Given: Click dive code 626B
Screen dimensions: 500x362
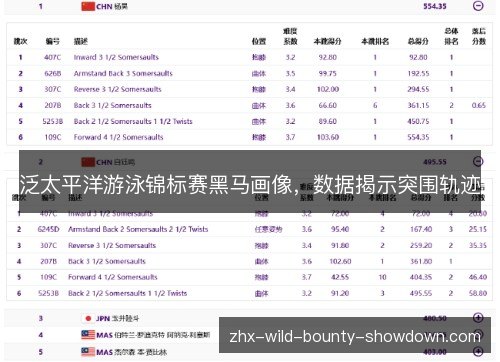Looking at the screenshot, I should [53, 73].
